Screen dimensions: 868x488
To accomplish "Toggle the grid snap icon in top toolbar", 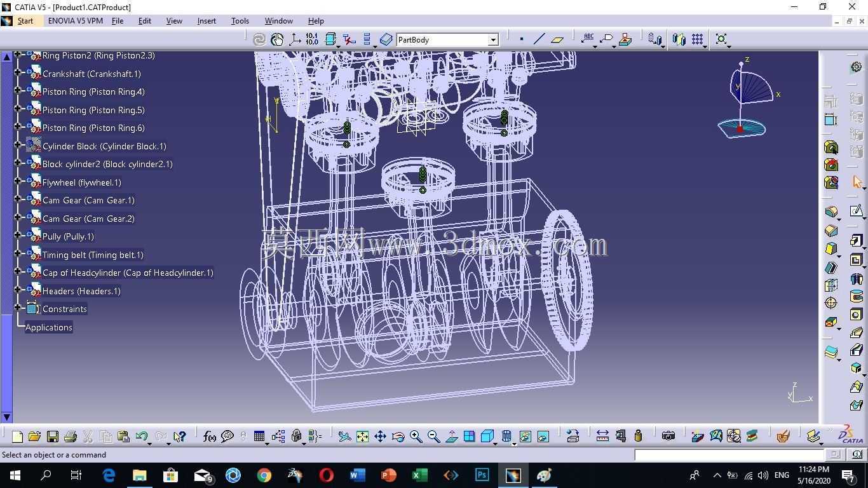I will (697, 39).
